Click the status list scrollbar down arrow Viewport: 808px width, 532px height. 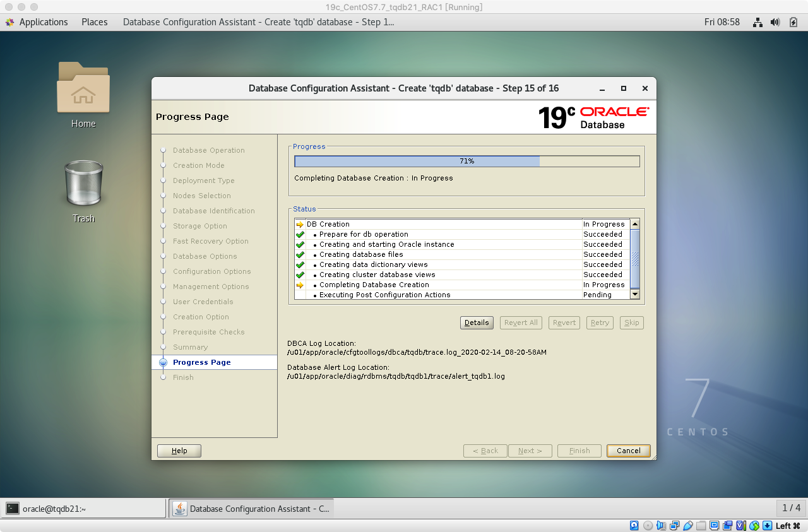[635, 295]
